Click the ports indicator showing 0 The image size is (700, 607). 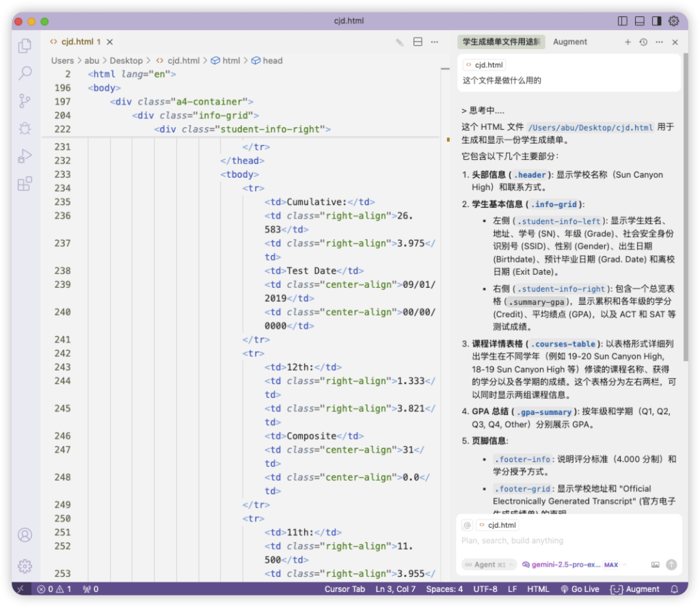coord(91,590)
